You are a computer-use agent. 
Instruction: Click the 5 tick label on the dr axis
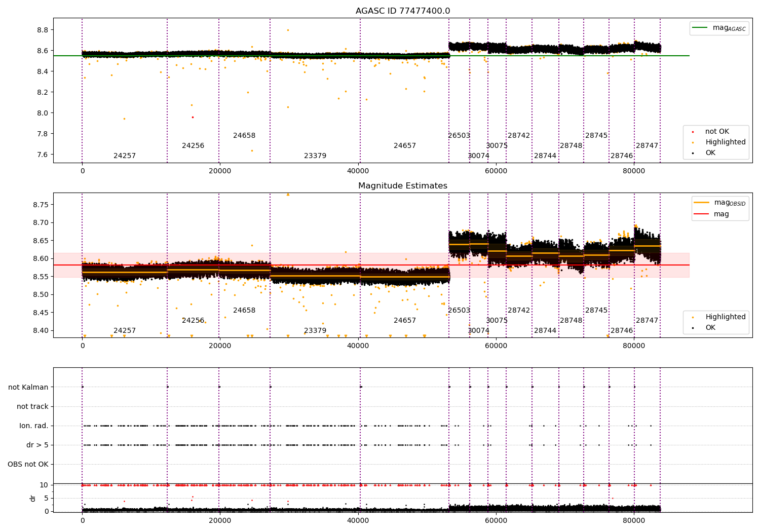[47, 498]
